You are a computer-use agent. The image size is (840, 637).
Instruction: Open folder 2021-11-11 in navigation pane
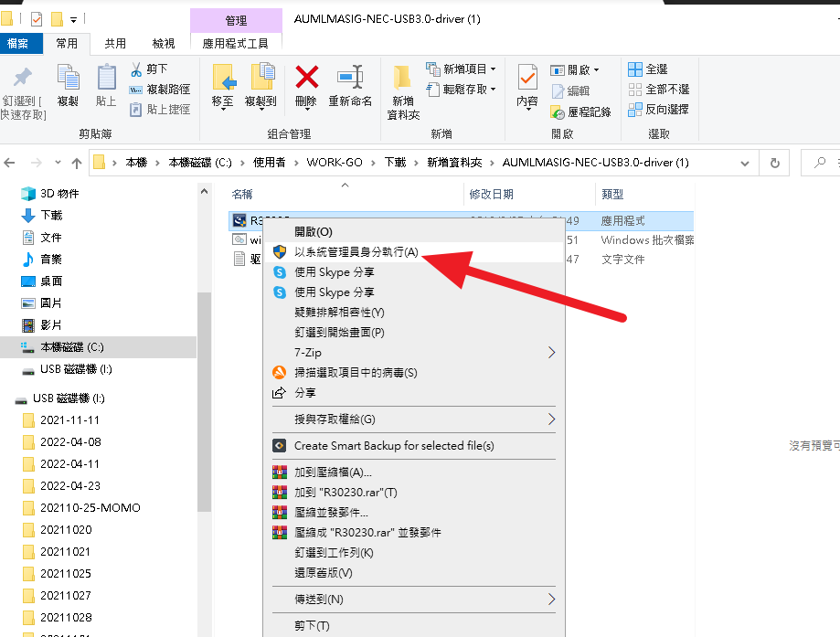pos(69,420)
